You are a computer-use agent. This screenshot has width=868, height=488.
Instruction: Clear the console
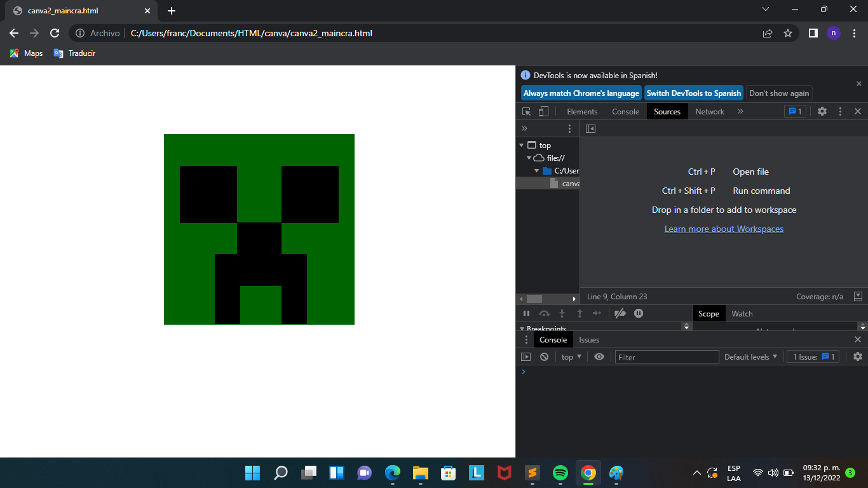[544, 357]
